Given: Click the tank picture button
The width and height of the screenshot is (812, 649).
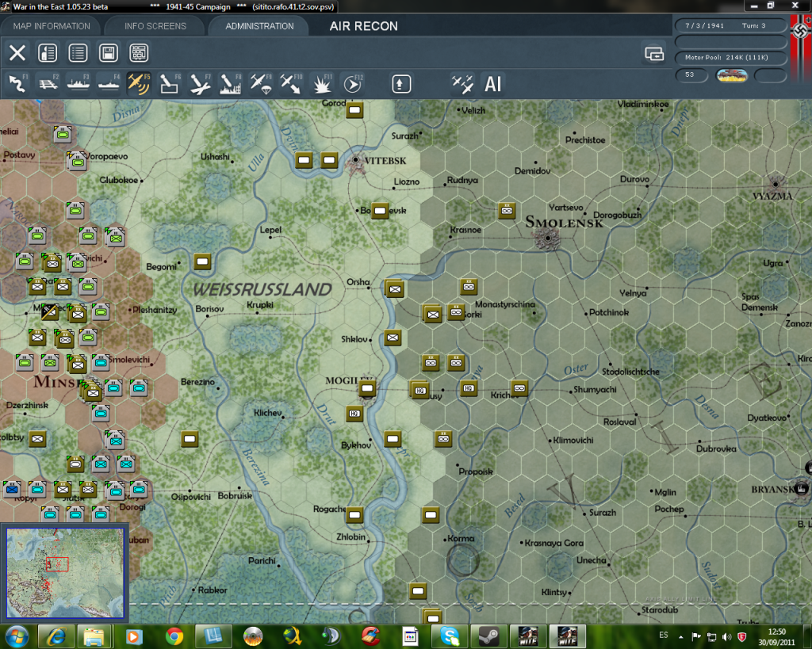Looking at the screenshot, I should point(731,75).
